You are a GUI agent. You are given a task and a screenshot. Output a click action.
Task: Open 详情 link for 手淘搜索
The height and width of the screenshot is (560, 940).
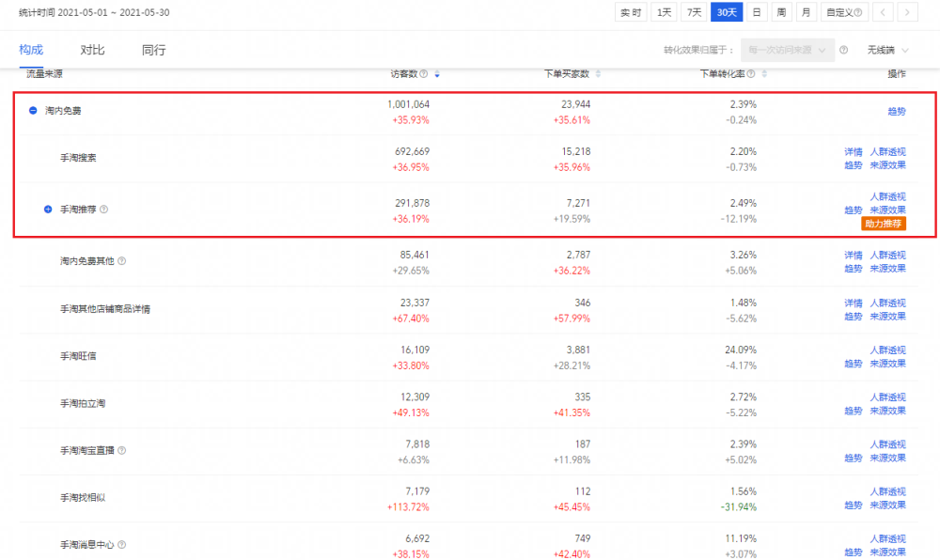coord(853,151)
